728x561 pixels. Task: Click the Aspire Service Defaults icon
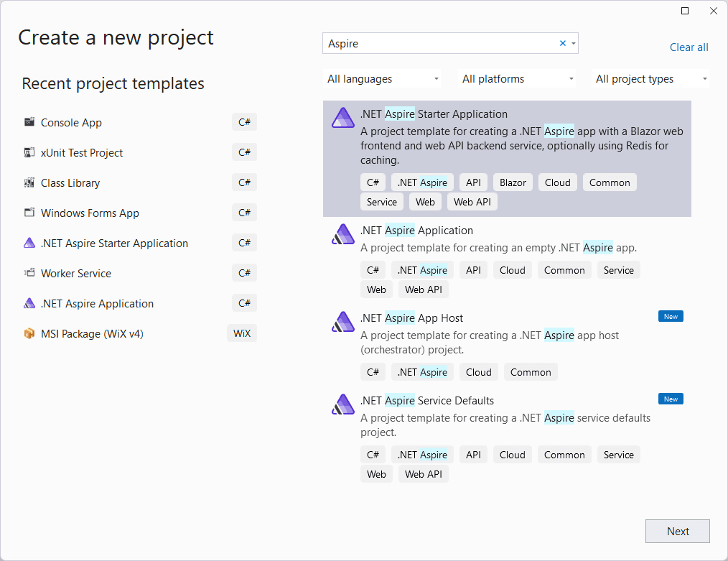tap(343, 404)
